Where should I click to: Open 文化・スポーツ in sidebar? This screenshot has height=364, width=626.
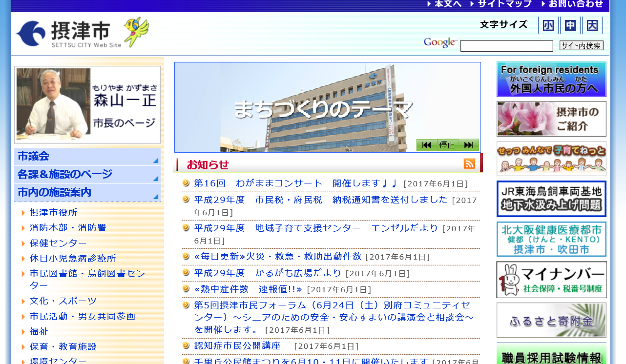click(x=63, y=301)
